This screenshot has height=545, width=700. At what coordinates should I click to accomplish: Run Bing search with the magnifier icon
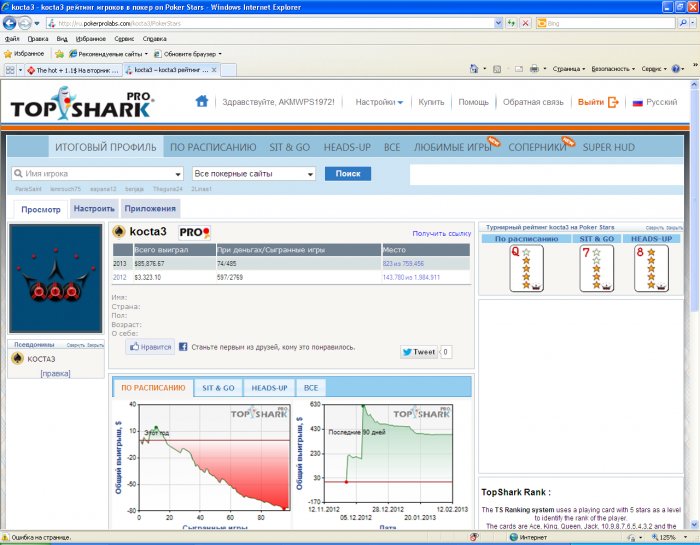tap(683, 23)
